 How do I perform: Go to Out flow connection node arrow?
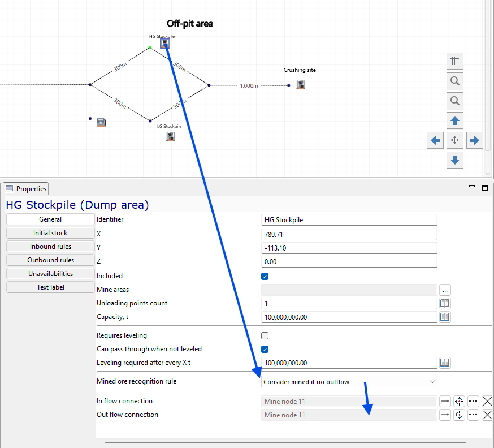pyautogui.click(x=445, y=415)
